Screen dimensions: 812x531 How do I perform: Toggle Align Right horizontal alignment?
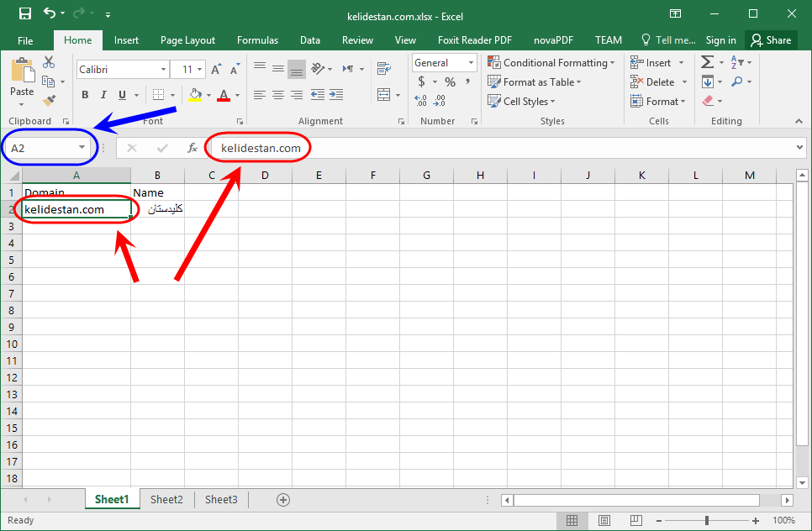click(x=297, y=94)
